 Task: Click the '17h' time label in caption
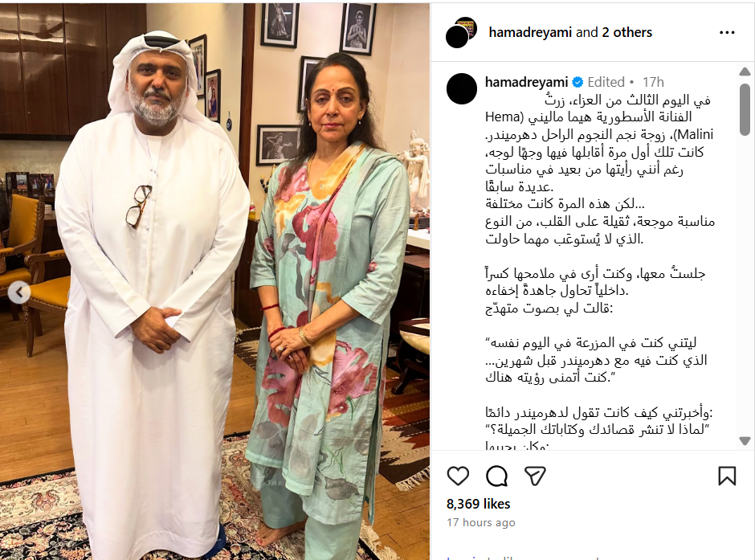click(654, 82)
